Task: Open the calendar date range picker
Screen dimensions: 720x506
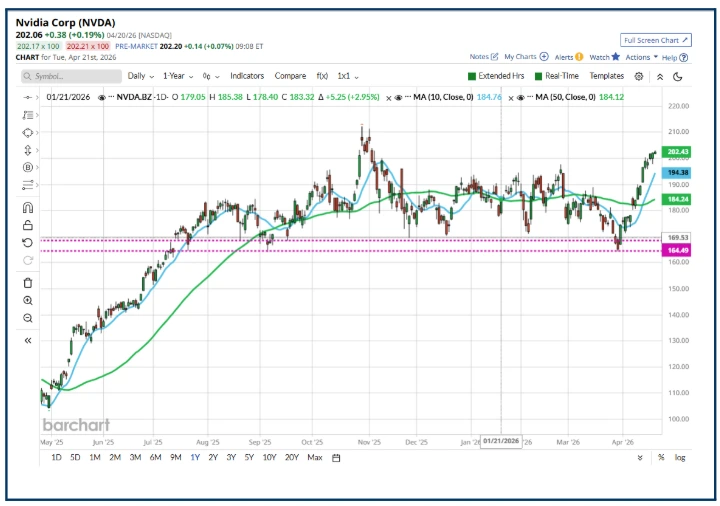Action: pyautogui.click(x=336, y=457)
